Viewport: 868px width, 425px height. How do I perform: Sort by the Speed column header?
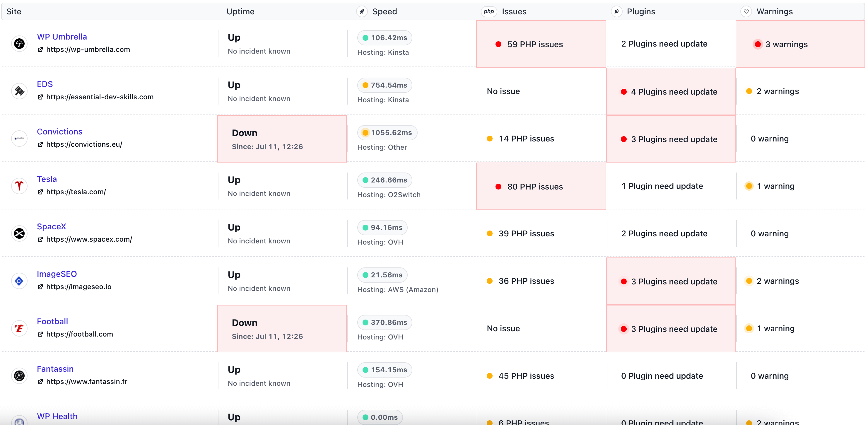click(385, 11)
